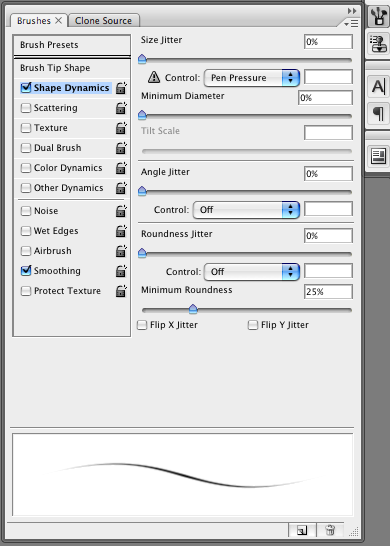Enable the Texture checkbox
Screen dimensions: 390x546
pyautogui.click(x=26, y=128)
